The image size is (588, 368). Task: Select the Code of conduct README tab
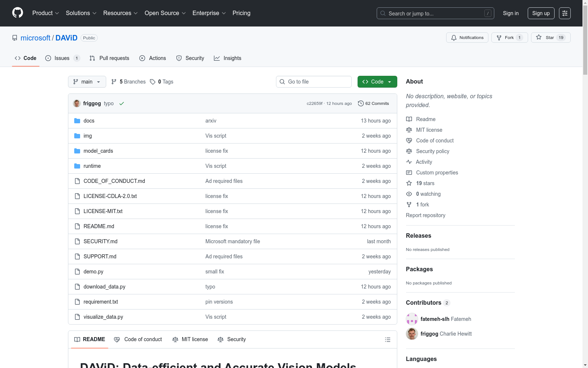pyautogui.click(x=138, y=339)
